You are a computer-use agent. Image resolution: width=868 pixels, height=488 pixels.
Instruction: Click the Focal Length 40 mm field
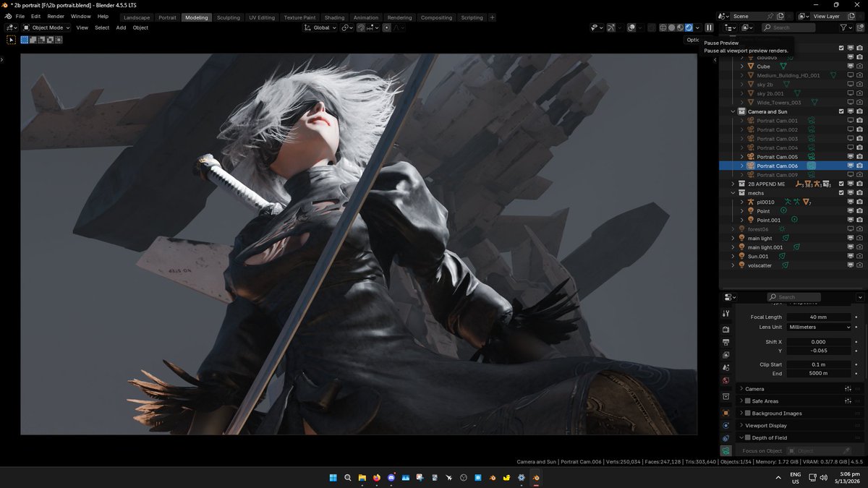click(x=820, y=317)
